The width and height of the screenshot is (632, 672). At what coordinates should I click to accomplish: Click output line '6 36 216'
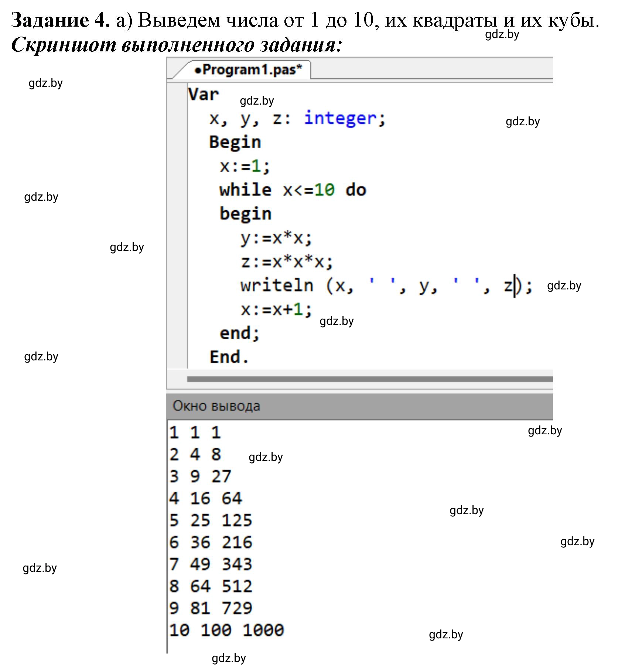pyautogui.click(x=211, y=542)
